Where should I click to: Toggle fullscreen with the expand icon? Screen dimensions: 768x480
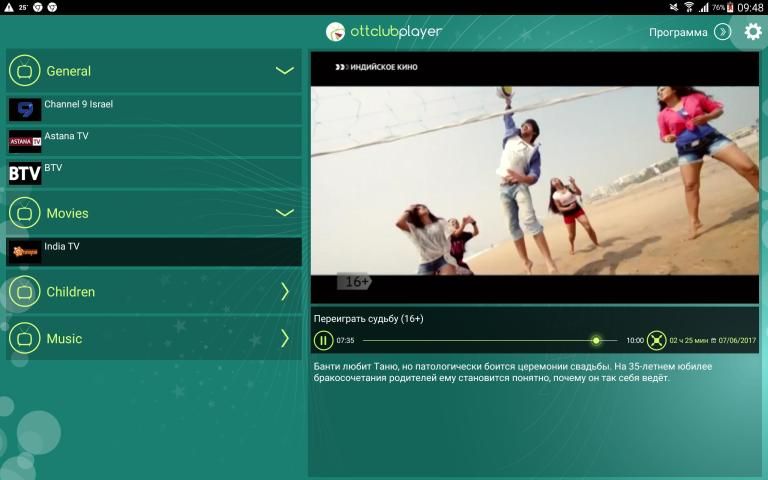click(656, 341)
